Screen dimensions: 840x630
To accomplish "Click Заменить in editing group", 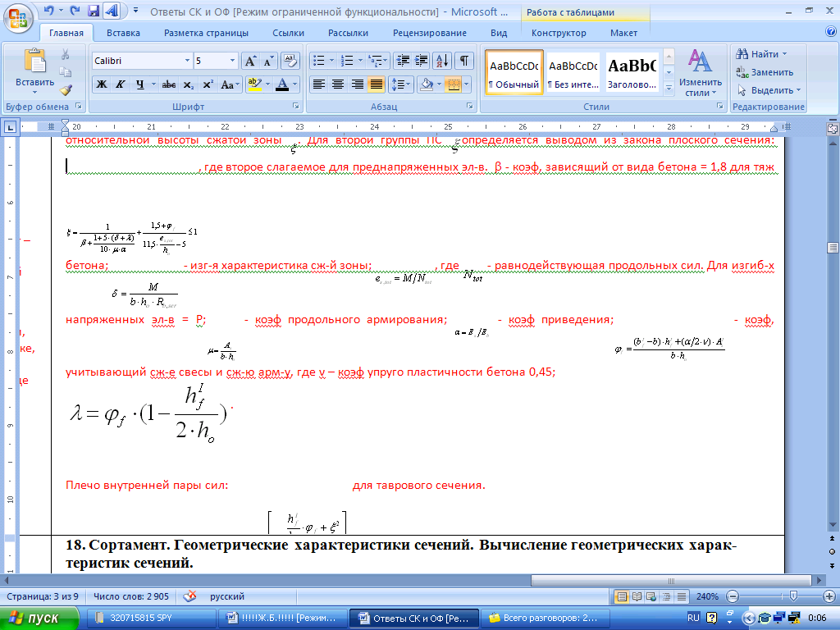I will [x=765, y=72].
